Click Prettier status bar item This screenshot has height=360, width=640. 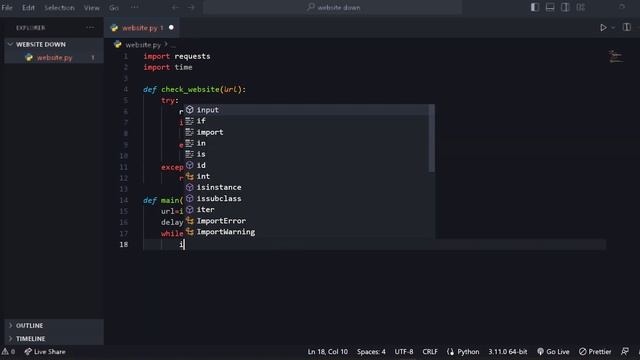[x=595, y=351]
